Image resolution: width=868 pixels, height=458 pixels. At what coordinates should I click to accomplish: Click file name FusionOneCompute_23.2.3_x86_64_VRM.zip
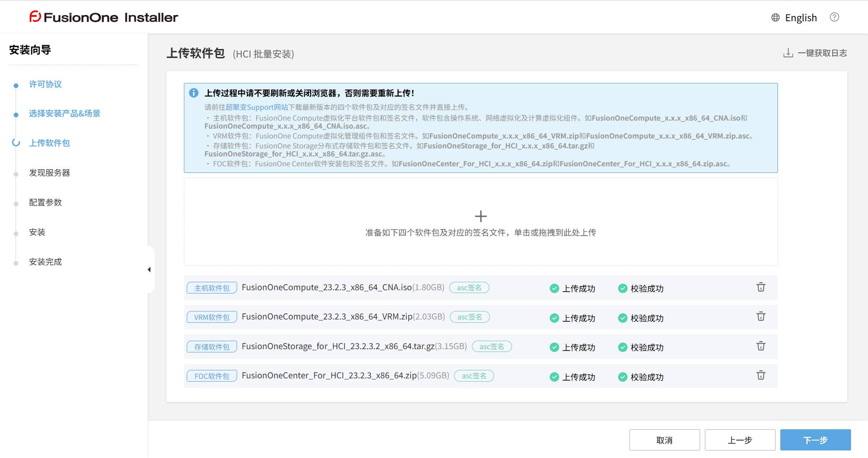coord(327,317)
